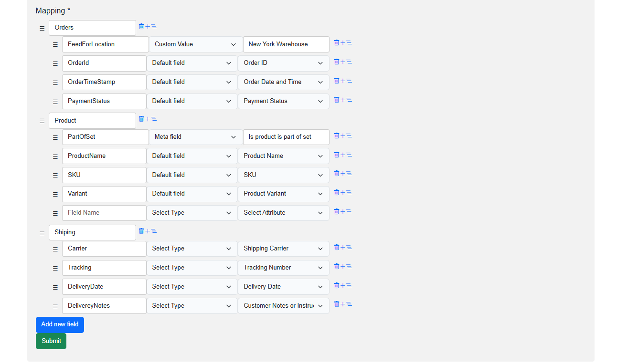Viewport: 617px width, 364px height.
Task: Delete the DeliveryDate field row
Action: click(336, 285)
